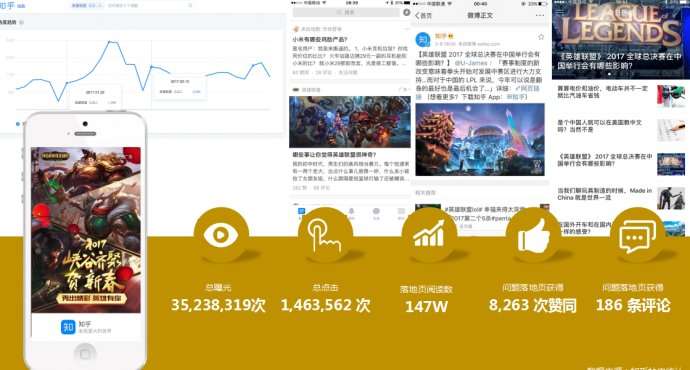Tap the favorite star icon in the Weibo post
Viewport: 690px width, 370px height.
point(541,37)
